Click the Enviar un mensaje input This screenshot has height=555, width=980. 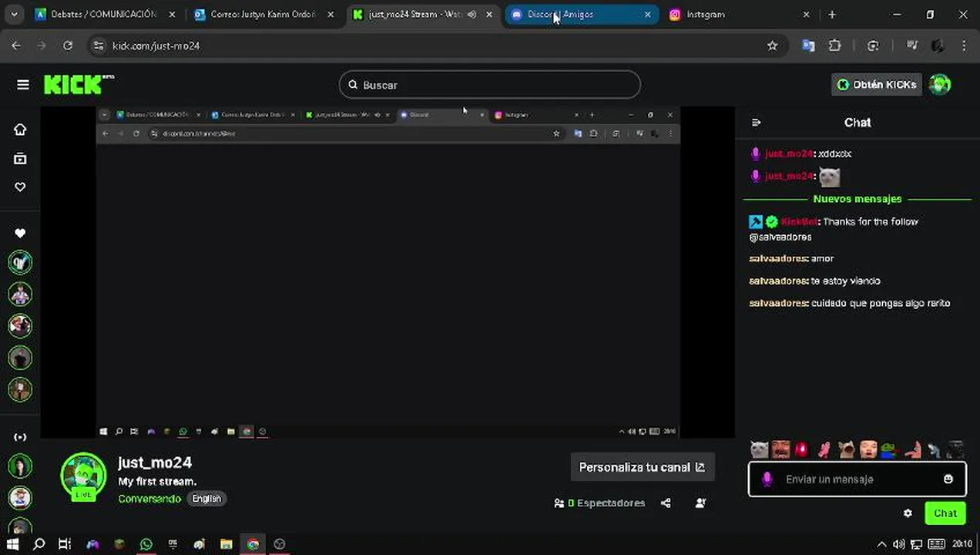(x=857, y=479)
